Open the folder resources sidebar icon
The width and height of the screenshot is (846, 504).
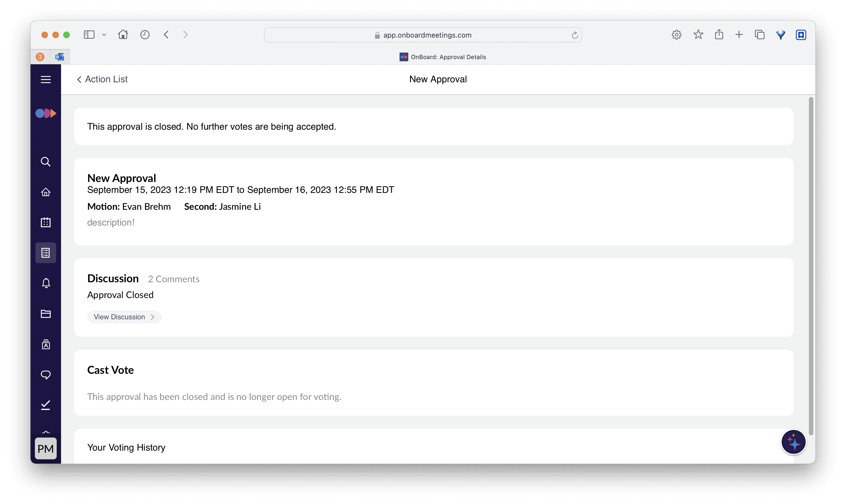coord(46,314)
